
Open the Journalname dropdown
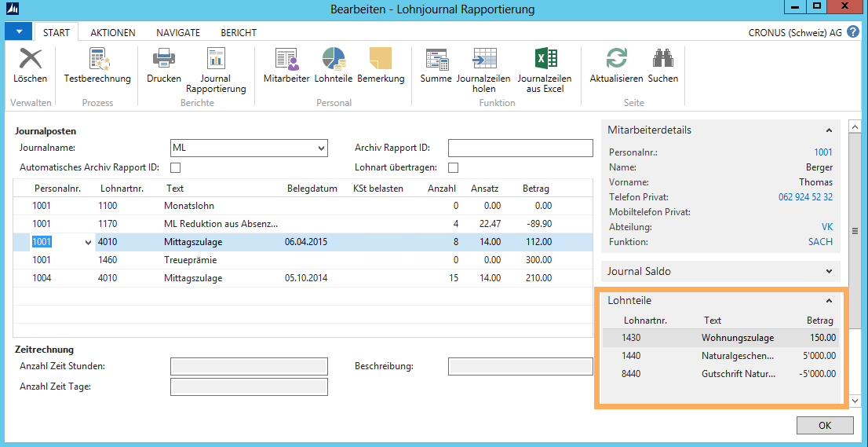[321, 148]
